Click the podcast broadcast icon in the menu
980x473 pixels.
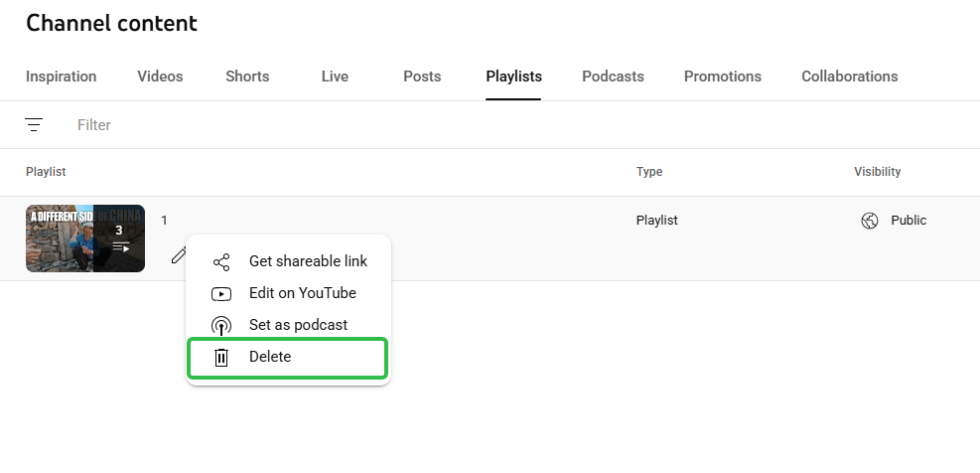point(221,325)
